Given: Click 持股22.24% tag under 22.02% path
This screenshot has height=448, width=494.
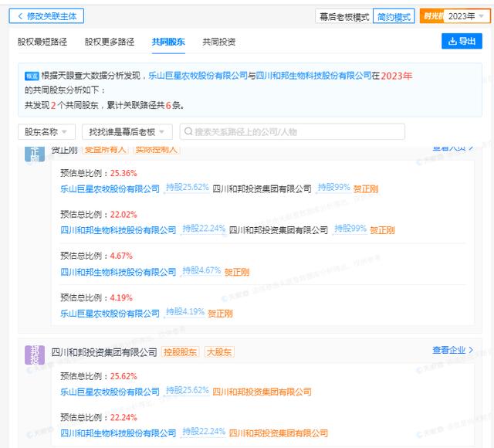Looking at the screenshot, I should pos(204,229).
